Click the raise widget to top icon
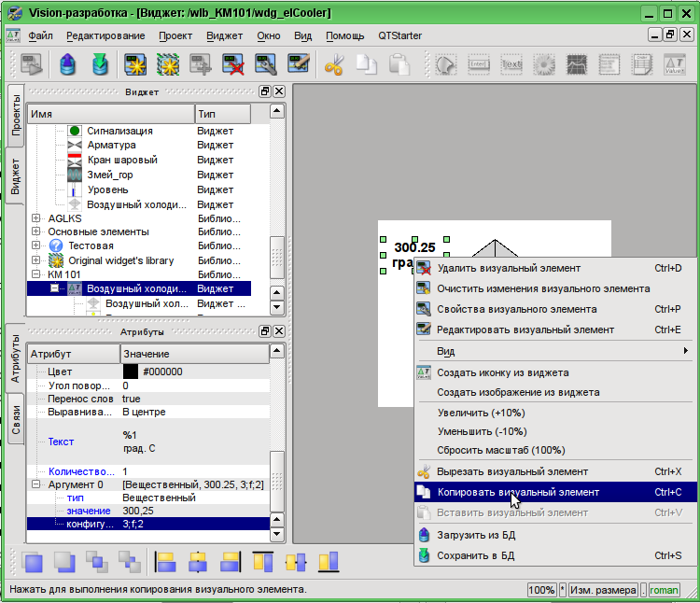This screenshot has width=700, height=603. pos(35,562)
